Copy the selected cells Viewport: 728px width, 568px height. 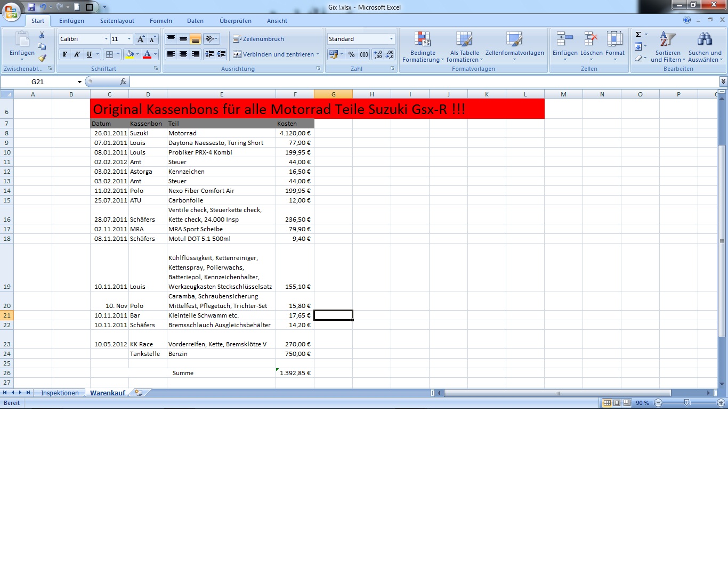(42, 46)
